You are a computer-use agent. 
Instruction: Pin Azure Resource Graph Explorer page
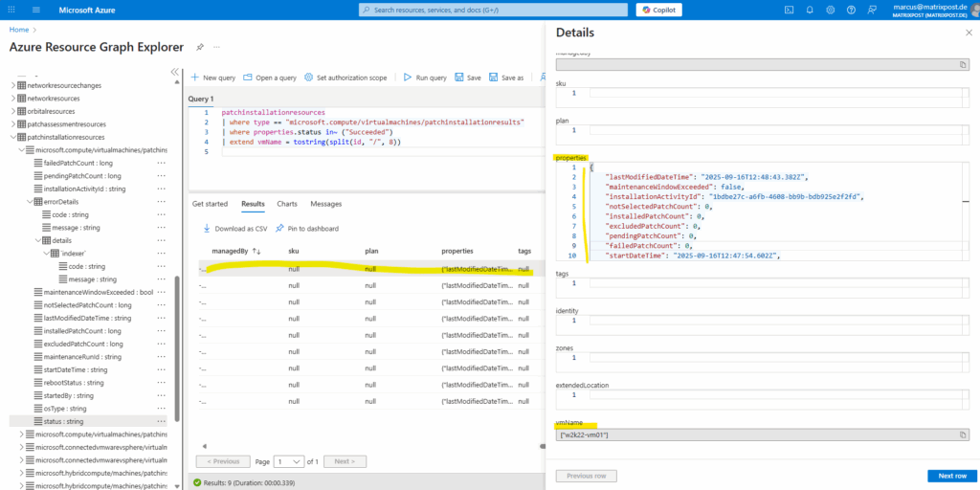point(200,47)
